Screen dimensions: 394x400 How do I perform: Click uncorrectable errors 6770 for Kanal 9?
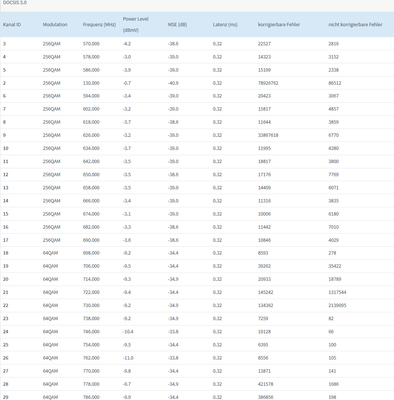[x=334, y=135]
